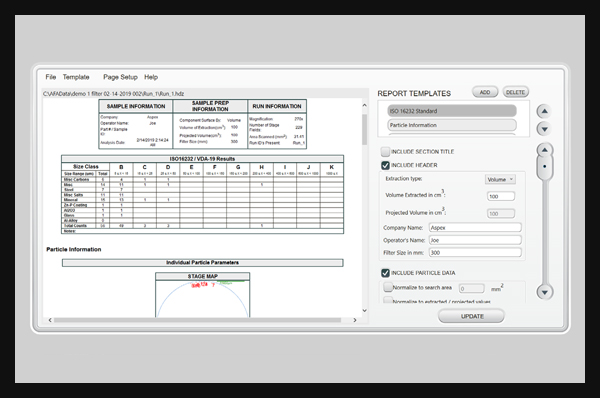
Task: Click the preview horizontal scrollbar left arrow
Action: pyautogui.click(x=50, y=320)
